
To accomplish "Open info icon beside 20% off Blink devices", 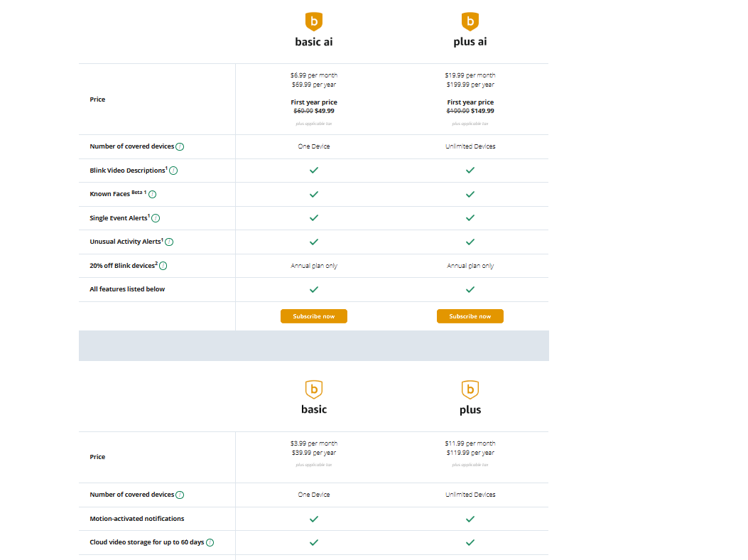I will tap(163, 266).
